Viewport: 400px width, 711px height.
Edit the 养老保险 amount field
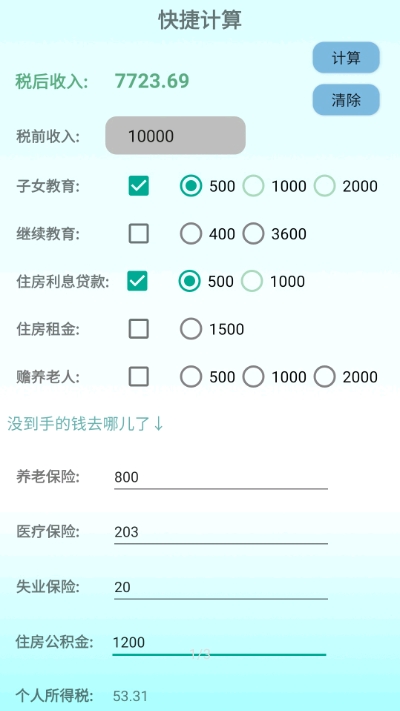point(221,477)
